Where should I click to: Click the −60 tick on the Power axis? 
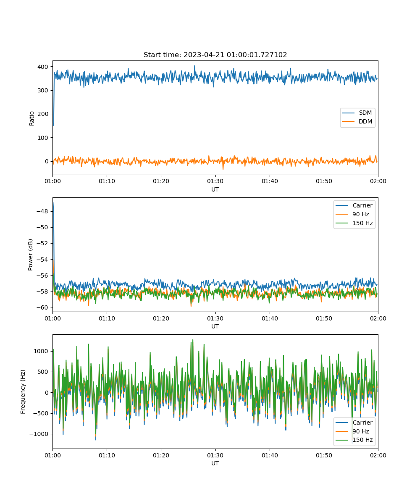(x=43, y=307)
